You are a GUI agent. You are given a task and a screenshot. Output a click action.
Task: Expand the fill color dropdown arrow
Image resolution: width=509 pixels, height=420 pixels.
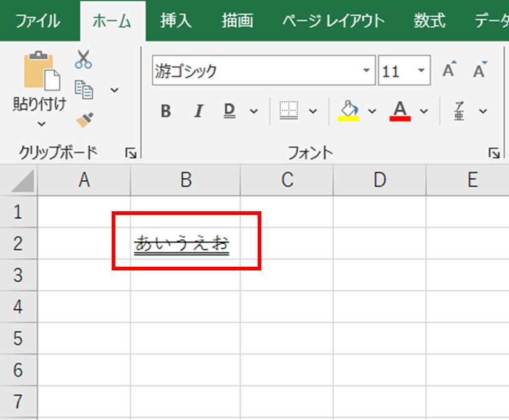coord(372,112)
